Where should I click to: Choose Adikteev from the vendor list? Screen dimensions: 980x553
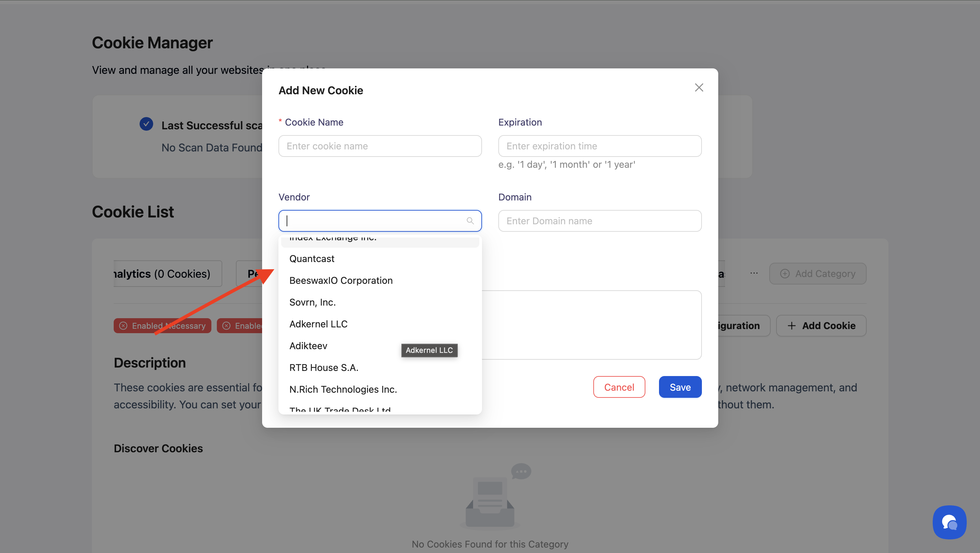point(308,346)
